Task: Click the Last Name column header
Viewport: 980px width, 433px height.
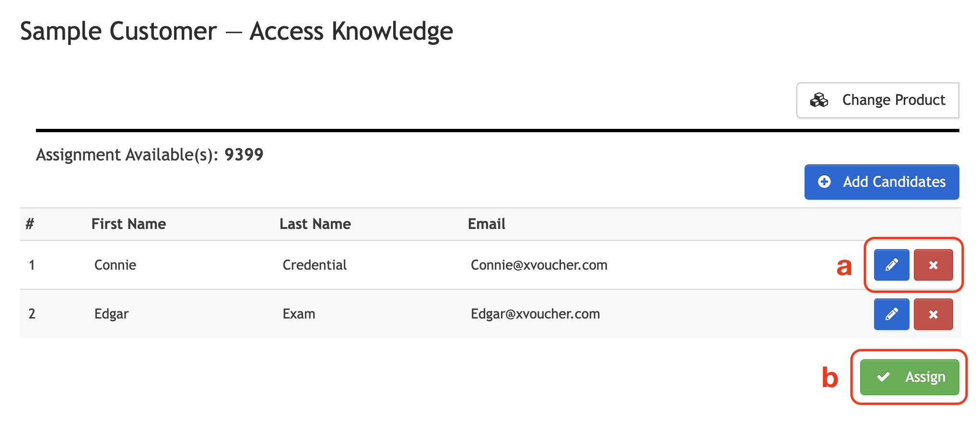Action: 315,224
